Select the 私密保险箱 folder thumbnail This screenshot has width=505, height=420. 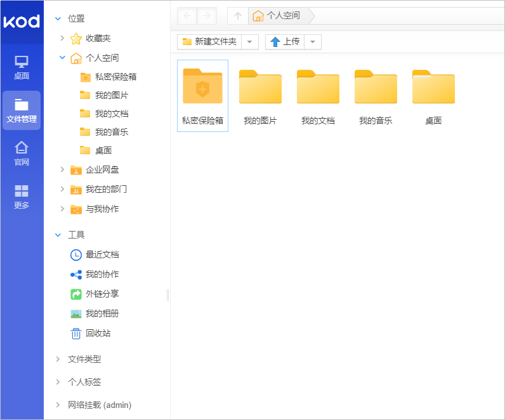(x=202, y=96)
